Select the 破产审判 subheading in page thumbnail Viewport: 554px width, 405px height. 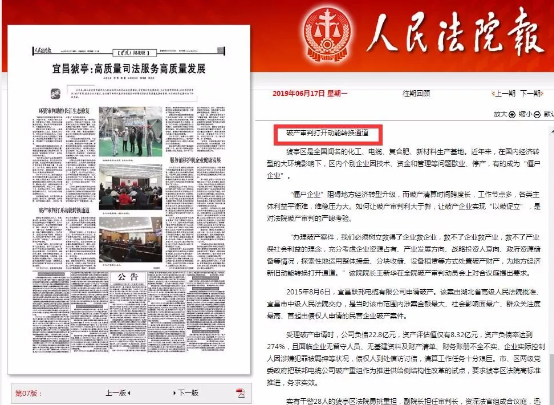point(64,210)
